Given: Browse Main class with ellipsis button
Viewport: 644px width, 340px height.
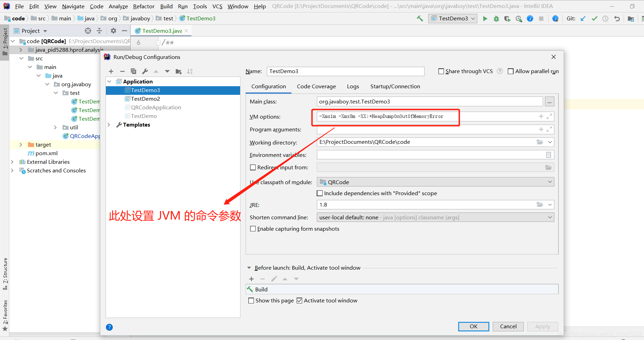Looking at the screenshot, I should (x=549, y=102).
